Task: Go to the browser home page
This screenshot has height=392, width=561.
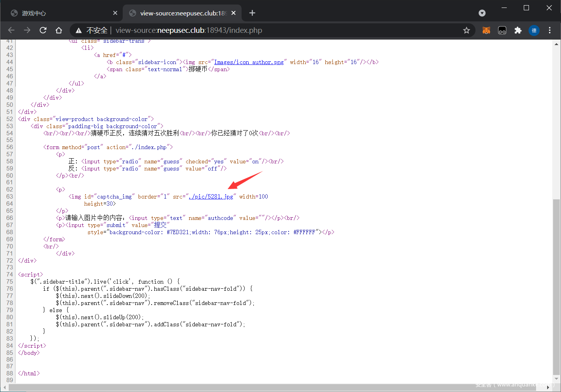Action: pyautogui.click(x=59, y=30)
